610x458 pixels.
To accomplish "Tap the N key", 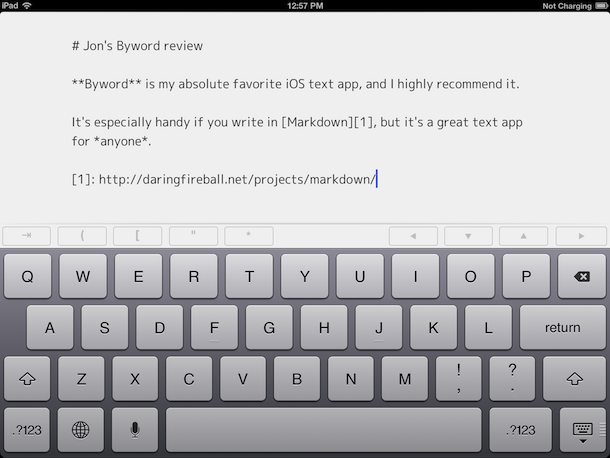I will pos(351,379).
